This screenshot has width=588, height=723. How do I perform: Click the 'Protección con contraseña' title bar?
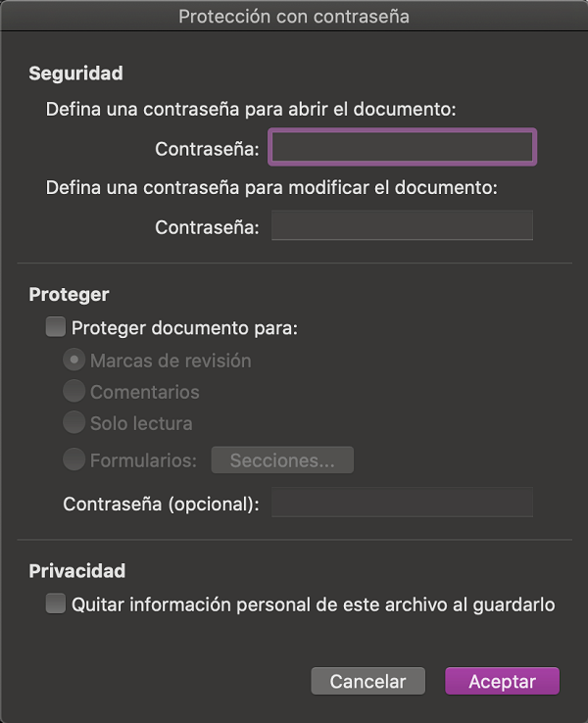tap(294, 17)
